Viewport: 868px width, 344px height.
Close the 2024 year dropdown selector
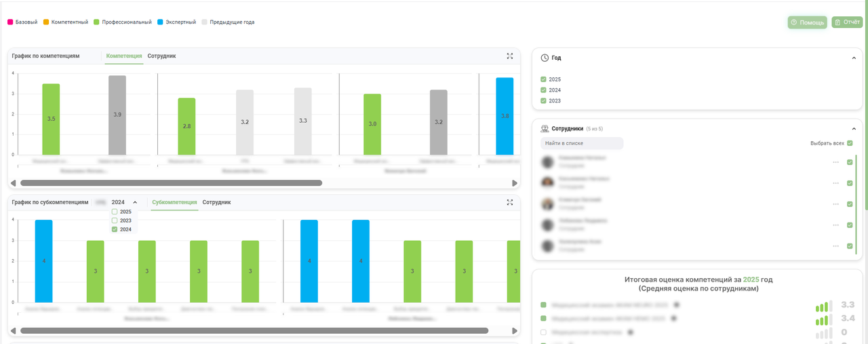pyautogui.click(x=135, y=202)
